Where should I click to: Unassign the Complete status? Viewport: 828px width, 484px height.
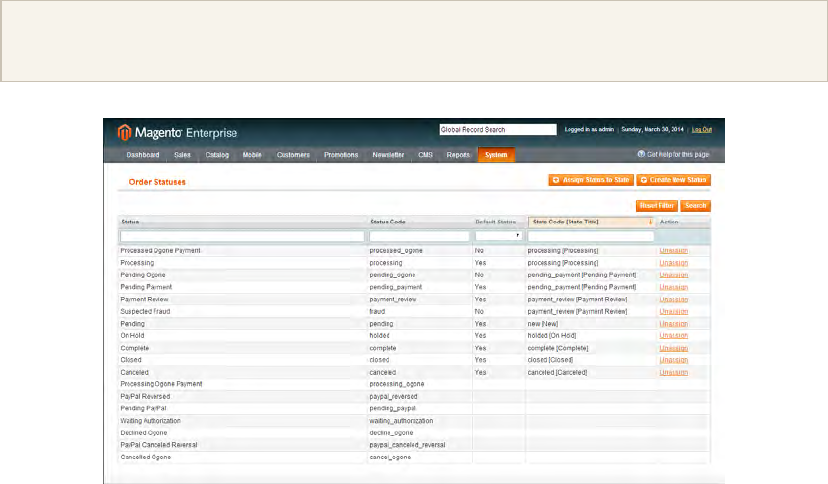(x=674, y=348)
